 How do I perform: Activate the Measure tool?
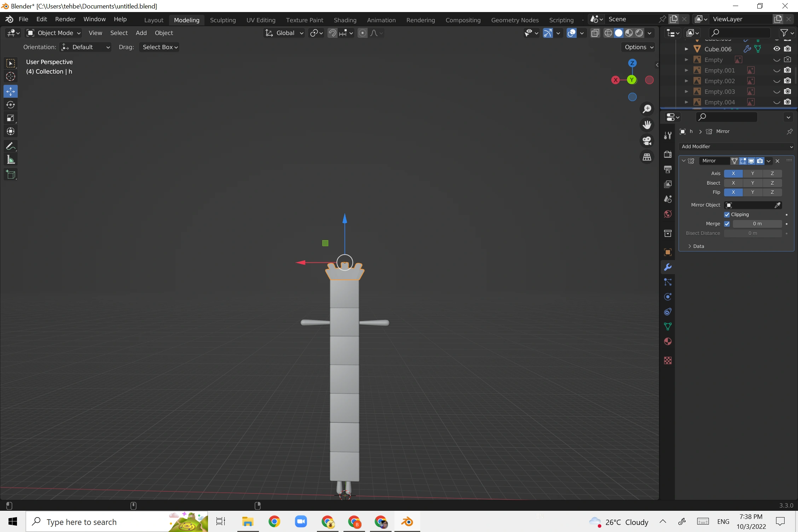[x=10, y=159]
